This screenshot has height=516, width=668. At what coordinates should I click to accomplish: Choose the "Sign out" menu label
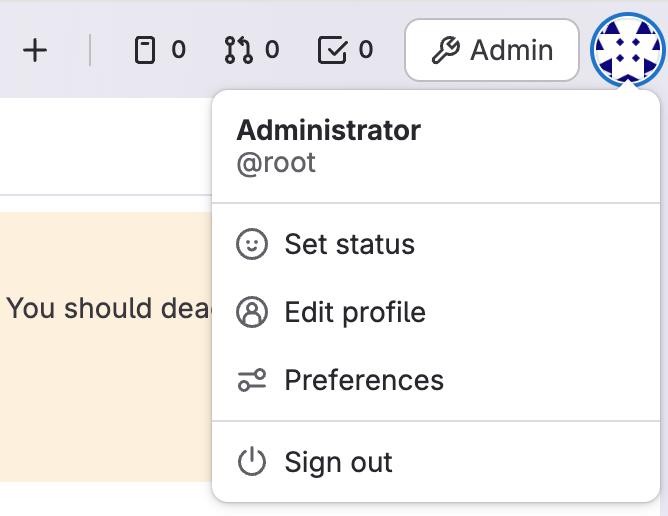pyautogui.click(x=338, y=462)
